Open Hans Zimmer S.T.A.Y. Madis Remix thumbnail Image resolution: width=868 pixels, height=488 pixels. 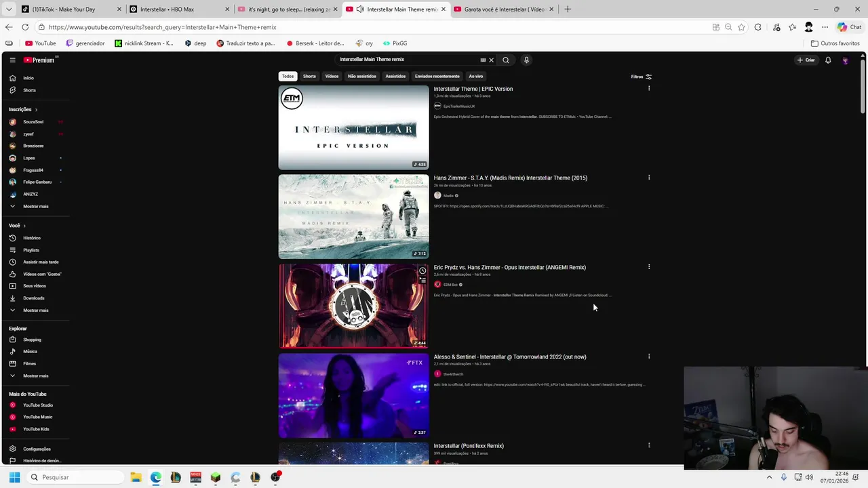(x=353, y=217)
